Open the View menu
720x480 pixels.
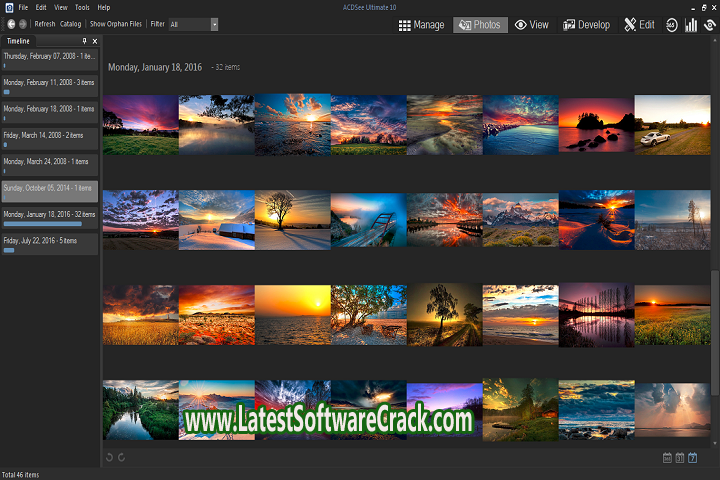pos(61,8)
